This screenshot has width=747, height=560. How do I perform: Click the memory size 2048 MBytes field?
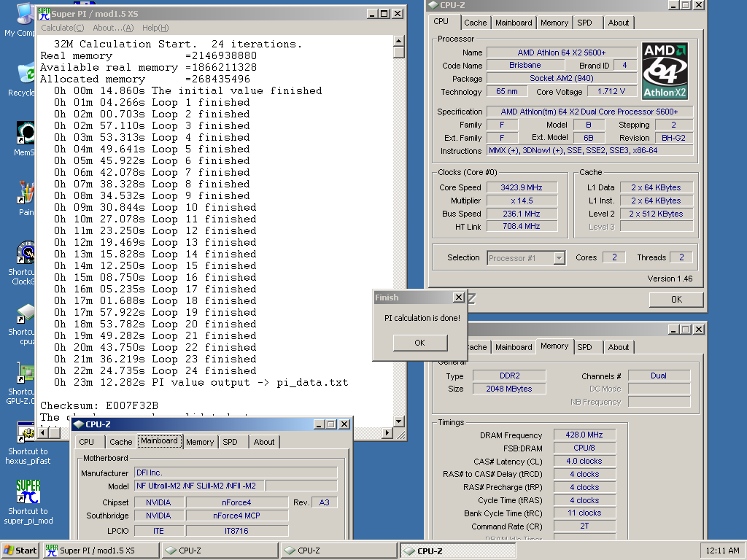[x=509, y=389]
